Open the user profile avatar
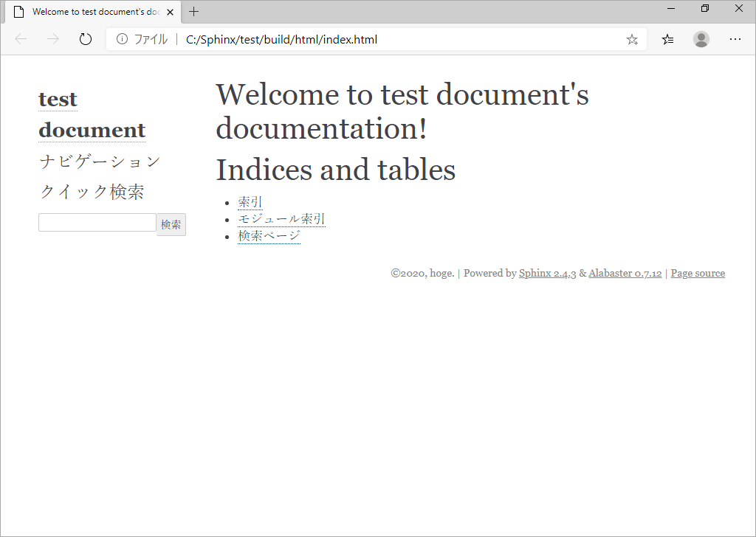The width and height of the screenshot is (756, 537). point(701,39)
